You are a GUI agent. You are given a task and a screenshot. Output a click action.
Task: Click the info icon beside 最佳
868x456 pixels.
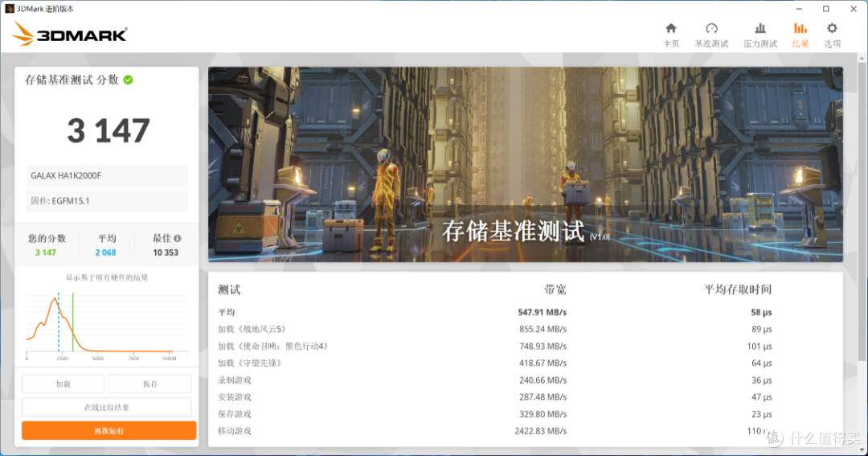point(177,238)
